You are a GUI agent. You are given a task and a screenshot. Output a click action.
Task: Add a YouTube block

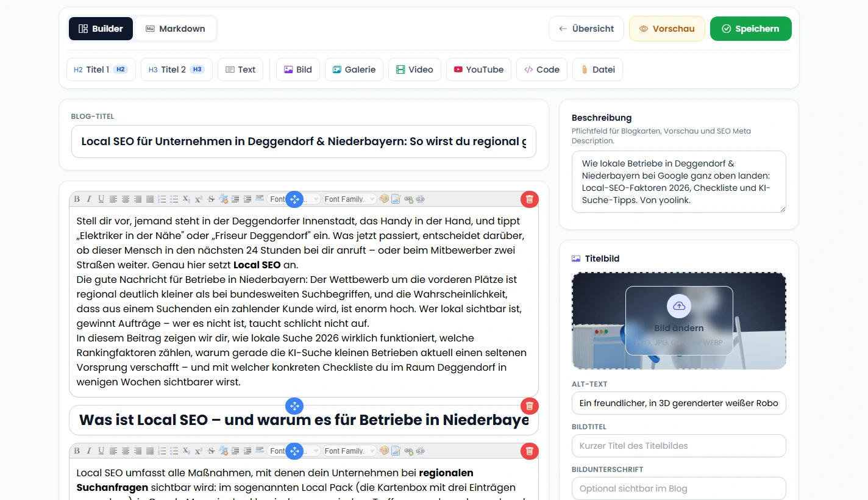pos(478,70)
